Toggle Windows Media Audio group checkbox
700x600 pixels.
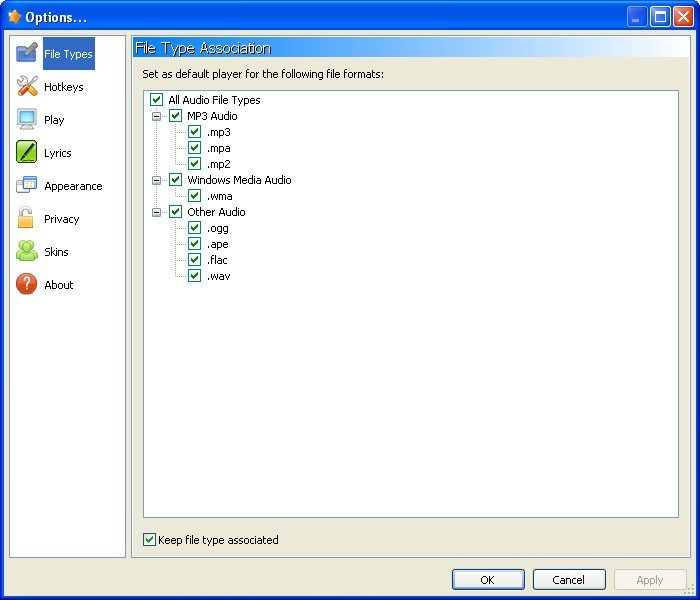pos(175,180)
